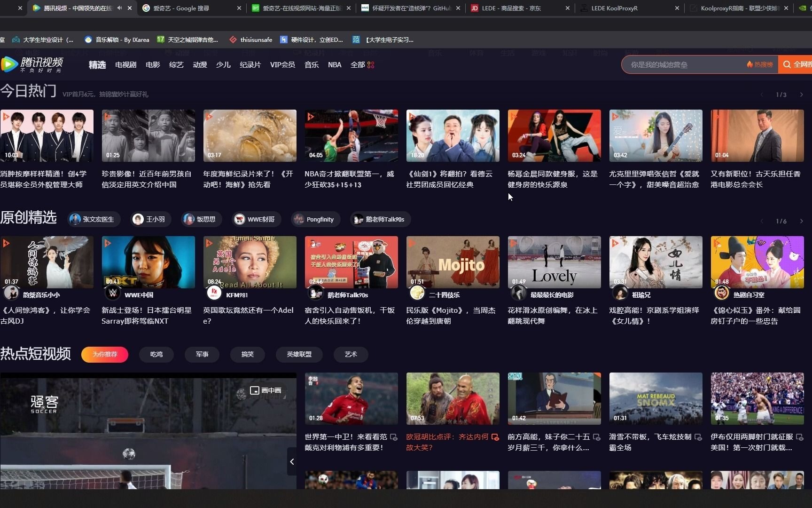
Task: Add the 前方高能 video to watch later
Action: point(597,437)
